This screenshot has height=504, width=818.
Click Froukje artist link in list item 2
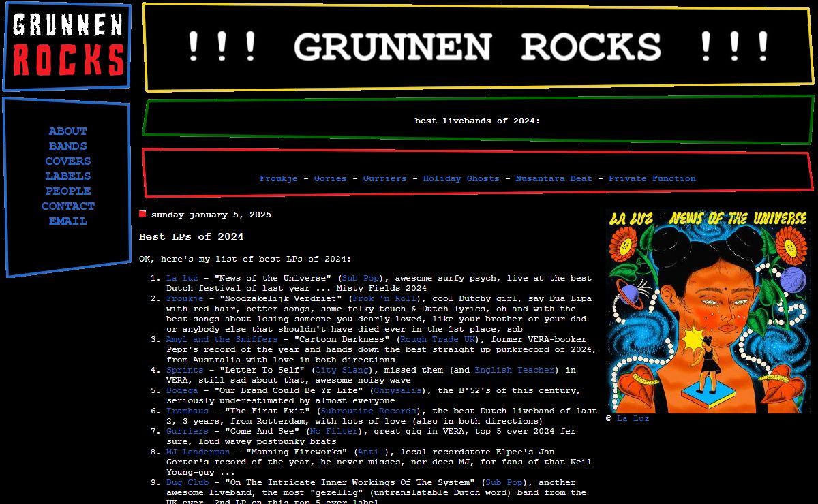tap(185, 298)
